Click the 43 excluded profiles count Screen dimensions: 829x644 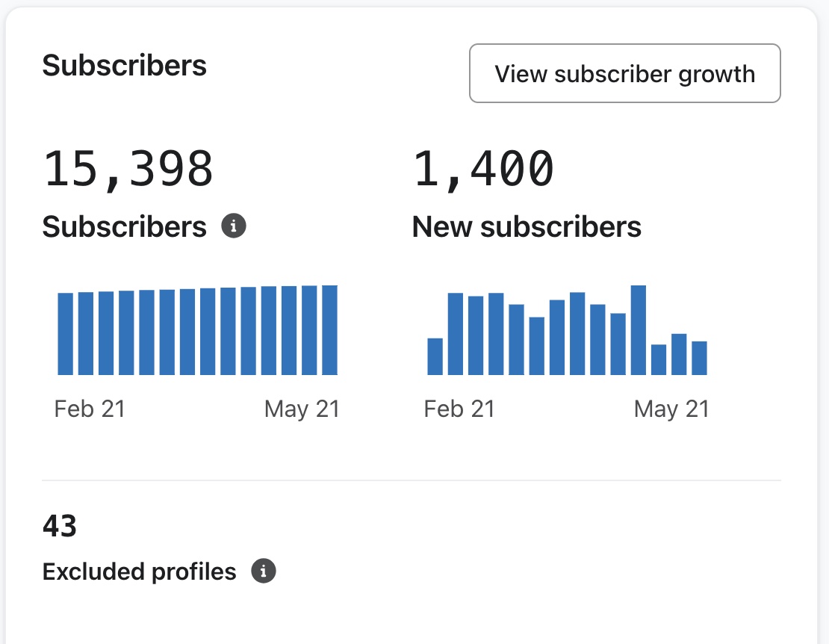click(60, 527)
